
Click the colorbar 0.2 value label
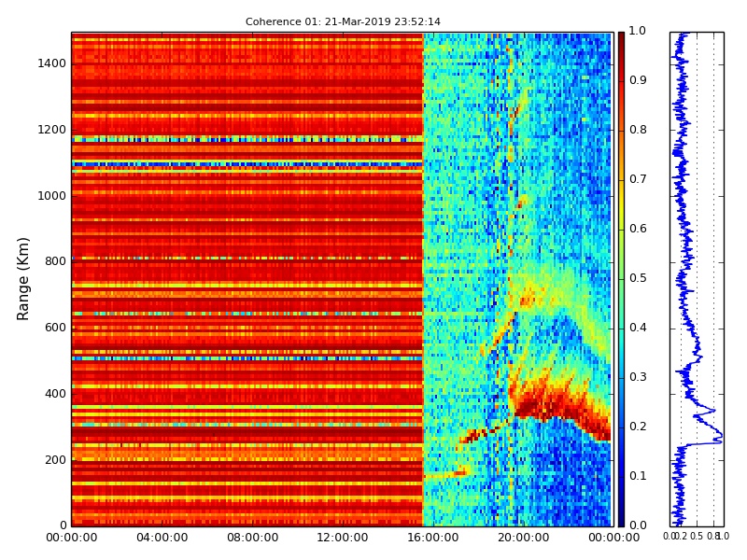638,427
